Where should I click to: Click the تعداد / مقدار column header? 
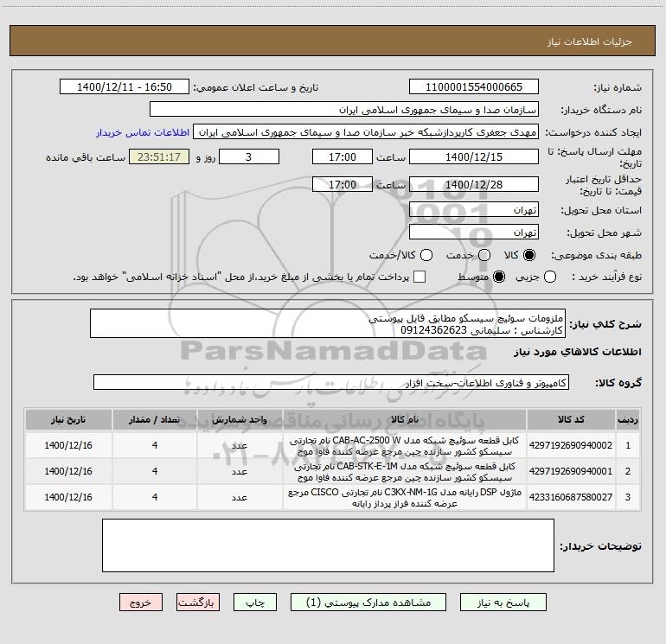point(155,420)
